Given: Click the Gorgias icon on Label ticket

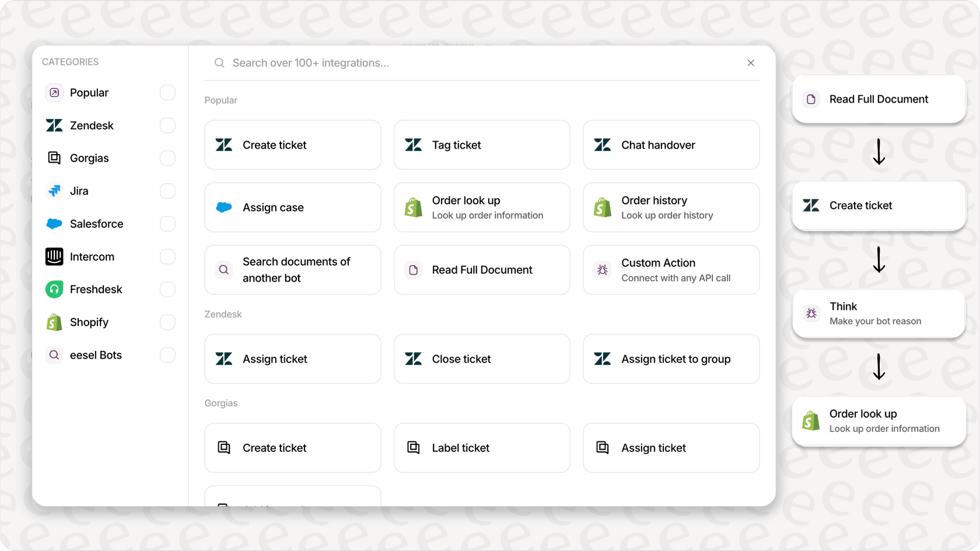Looking at the screenshot, I should (414, 448).
